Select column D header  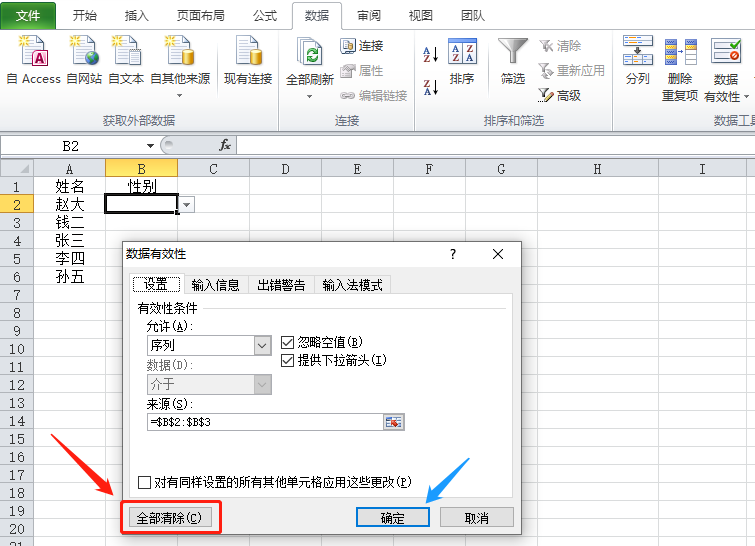(286, 169)
